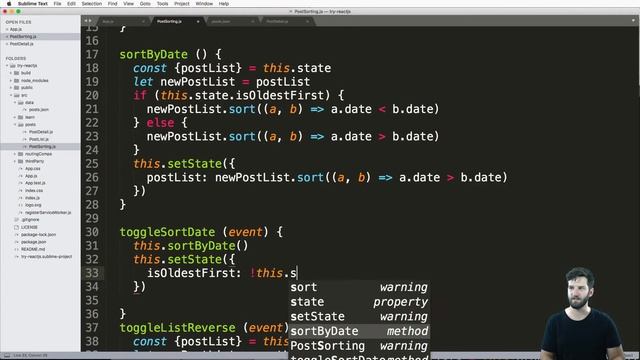Open the Sublime Text application menu

point(33,4)
